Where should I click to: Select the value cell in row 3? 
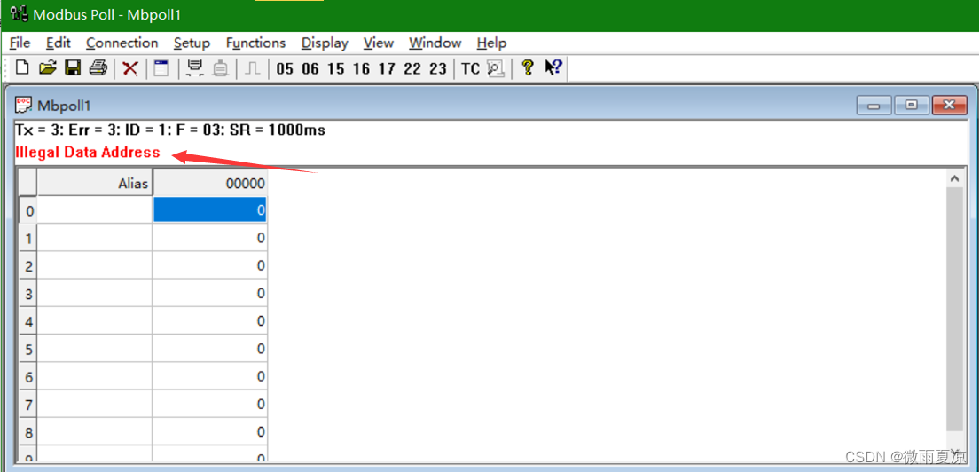tap(210, 293)
